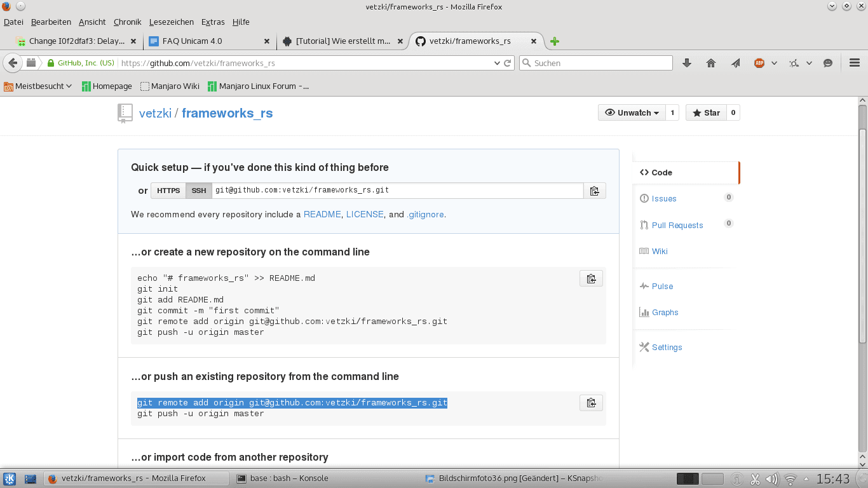Open the .gitignore link
Screen dimensions: 868x488
[426, 215]
